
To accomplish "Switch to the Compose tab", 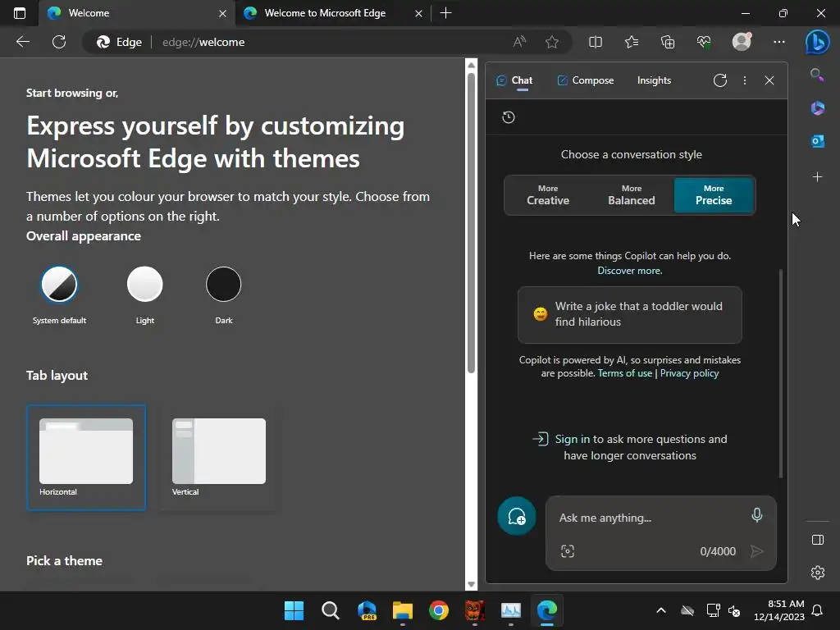I will click(586, 80).
